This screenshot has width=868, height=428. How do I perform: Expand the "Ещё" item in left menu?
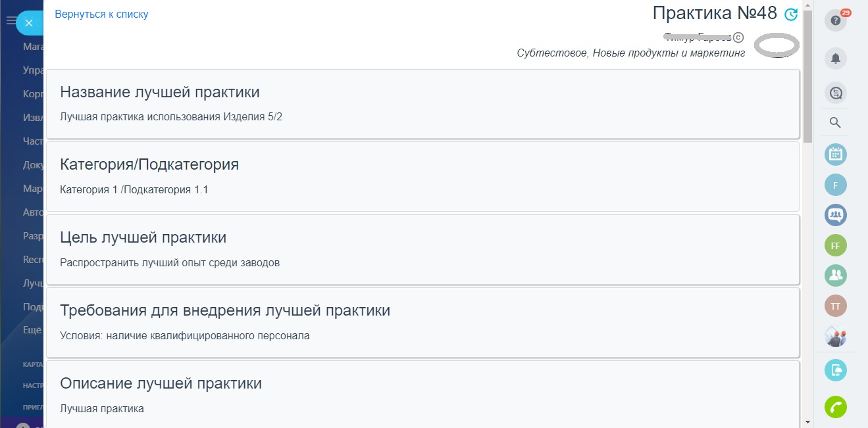(32, 330)
